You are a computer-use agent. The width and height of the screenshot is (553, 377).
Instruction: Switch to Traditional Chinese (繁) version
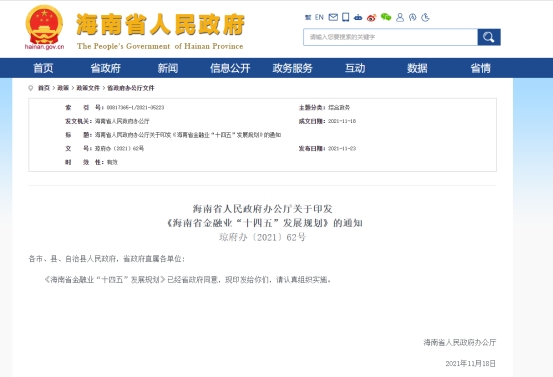[x=308, y=17]
